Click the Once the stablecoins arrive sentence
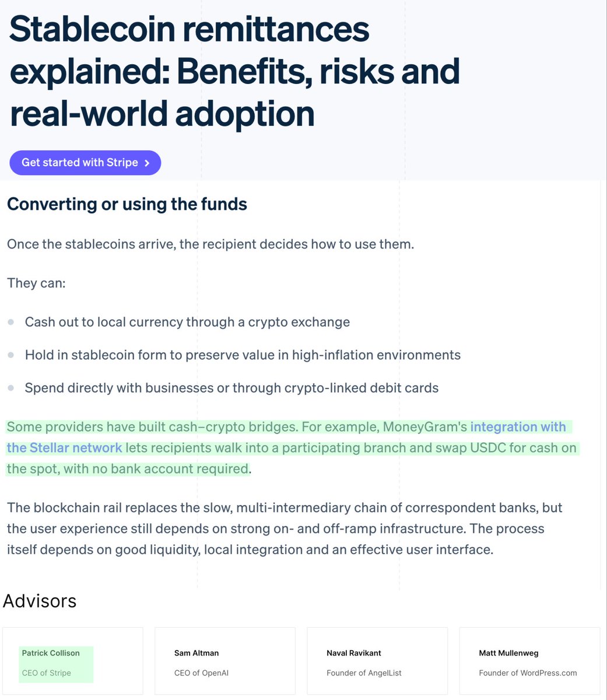The image size is (607, 700). pyautogui.click(x=210, y=244)
